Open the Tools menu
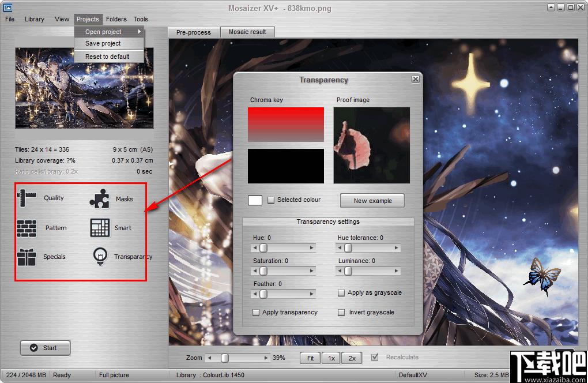This screenshot has height=383, width=588. point(141,19)
